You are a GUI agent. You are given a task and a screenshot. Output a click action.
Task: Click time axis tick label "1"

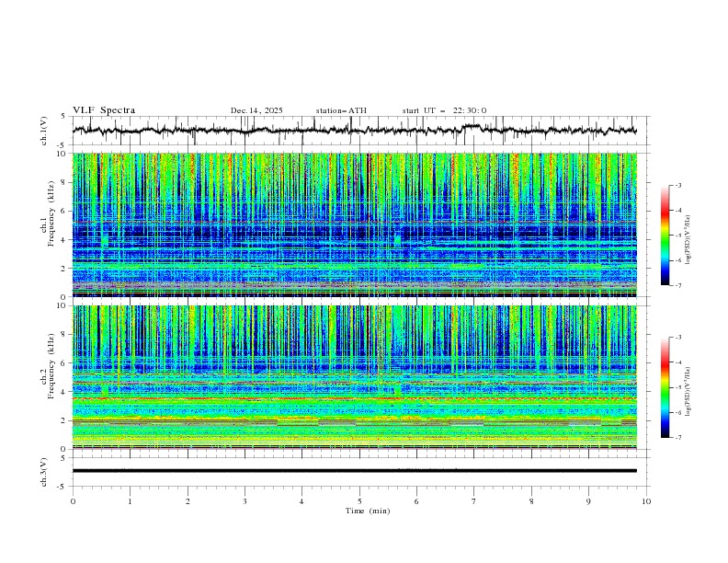click(130, 501)
